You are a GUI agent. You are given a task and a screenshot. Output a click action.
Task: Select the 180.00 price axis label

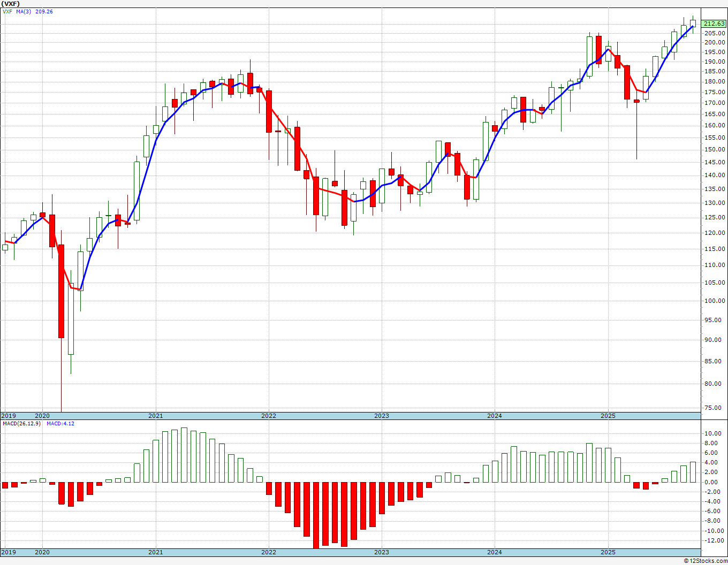coord(715,82)
